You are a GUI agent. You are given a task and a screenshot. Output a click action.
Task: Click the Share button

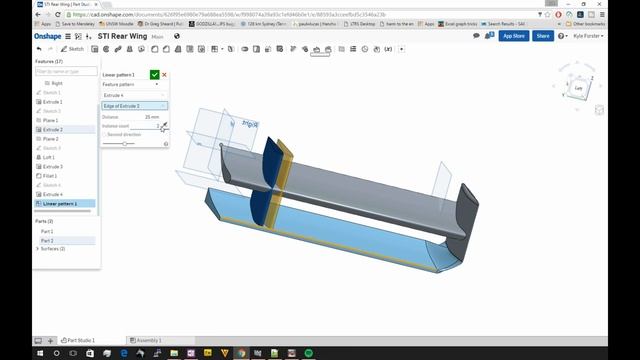click(x=543, y=36)
